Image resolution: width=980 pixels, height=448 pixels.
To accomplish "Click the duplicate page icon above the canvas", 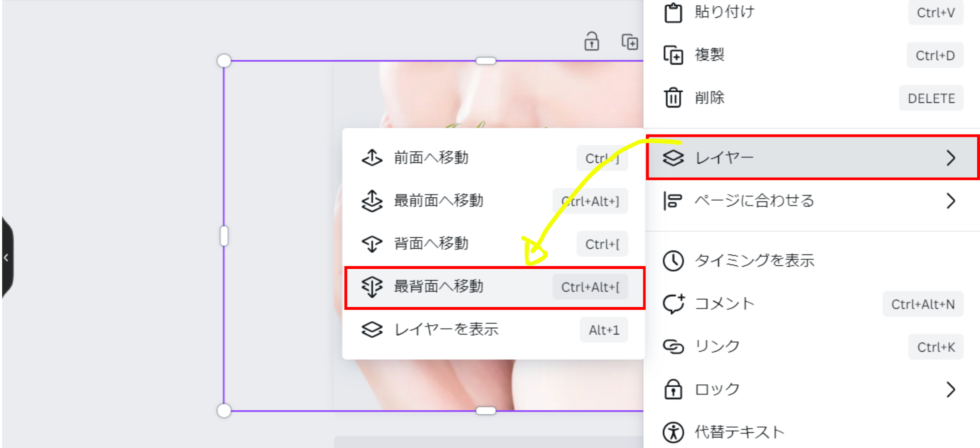I will 630,42.
